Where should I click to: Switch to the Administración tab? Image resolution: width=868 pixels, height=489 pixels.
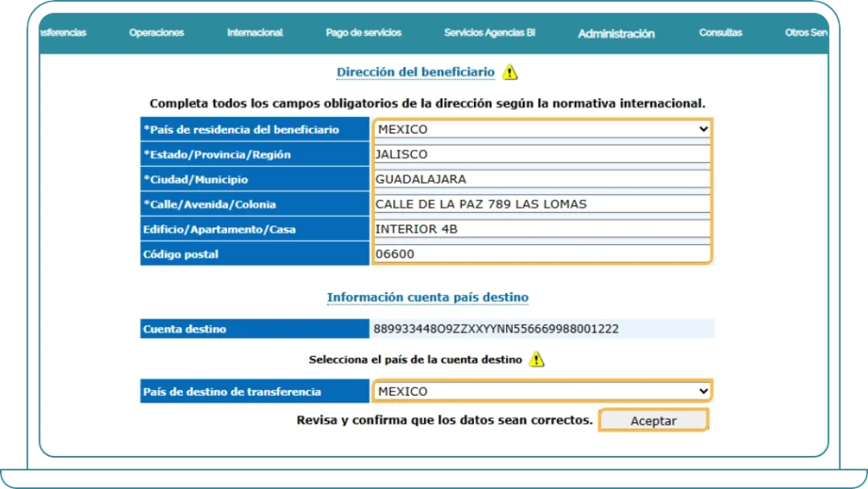615,34
